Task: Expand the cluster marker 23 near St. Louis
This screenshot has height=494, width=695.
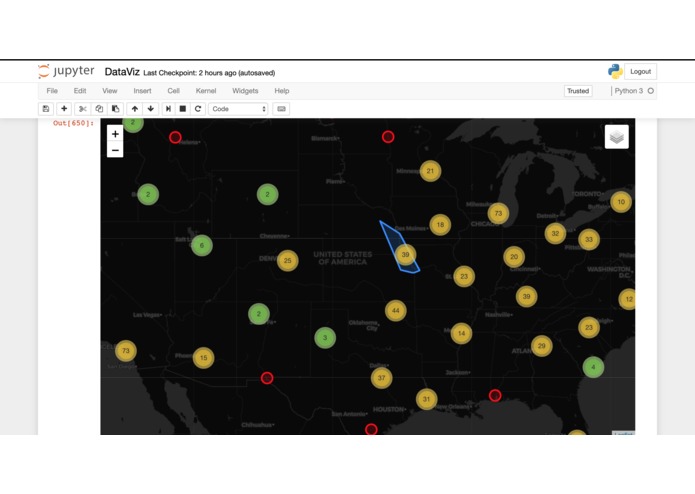Action: [x=464, y=276]
